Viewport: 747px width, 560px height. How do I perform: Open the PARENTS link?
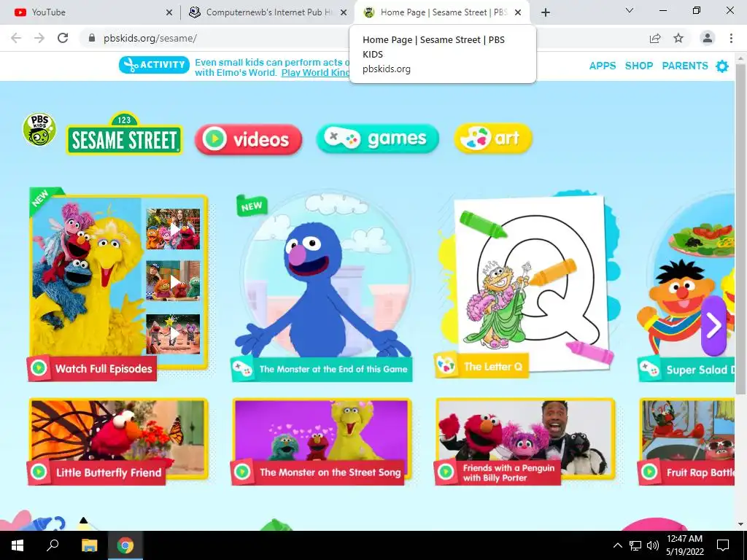pos(685,66)
